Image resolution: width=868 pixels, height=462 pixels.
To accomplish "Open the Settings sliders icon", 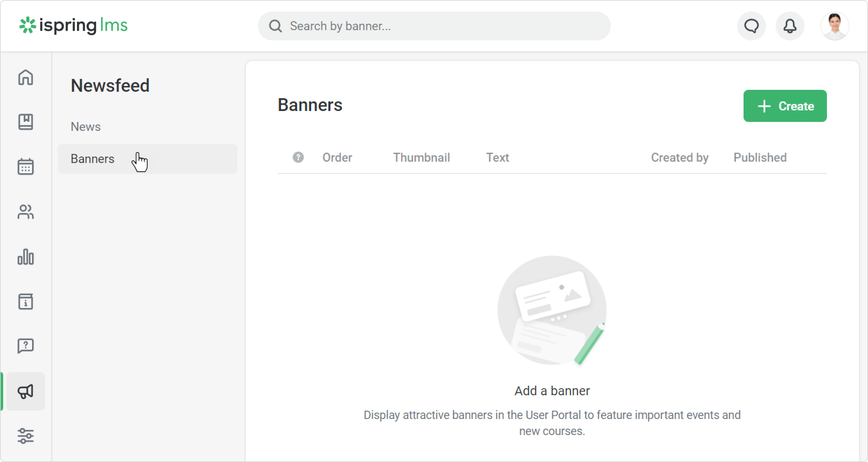I will pyautogui.click(x=26, y=436).
